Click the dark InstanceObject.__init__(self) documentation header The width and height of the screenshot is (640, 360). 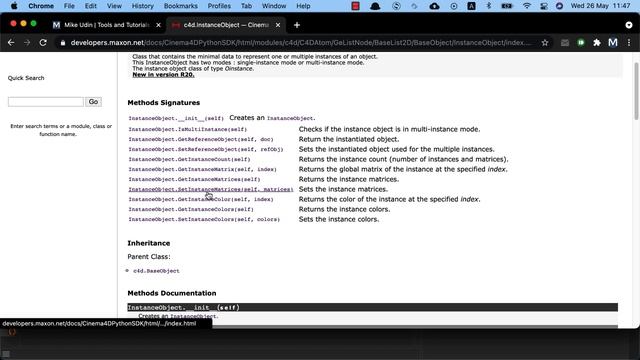click(x=372, y=307)
